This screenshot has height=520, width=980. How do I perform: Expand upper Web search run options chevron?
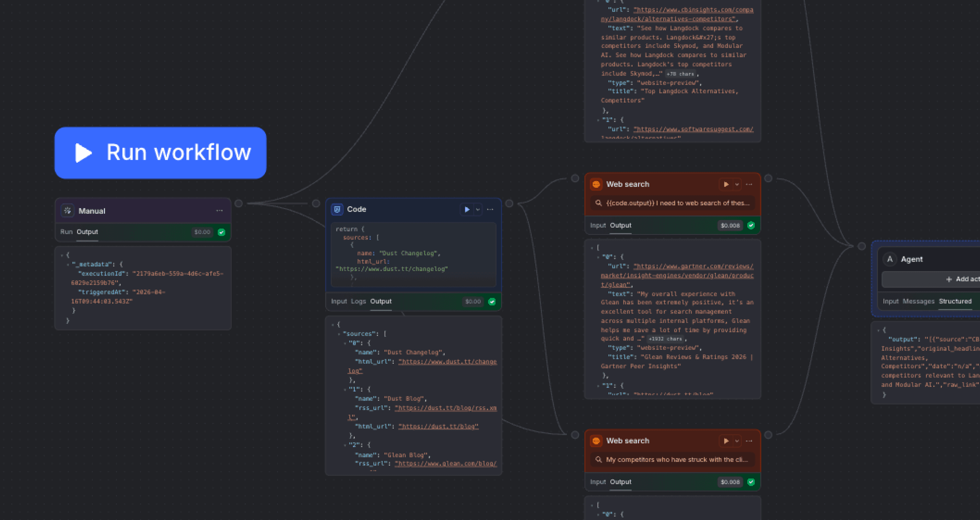tap(737, 184)
